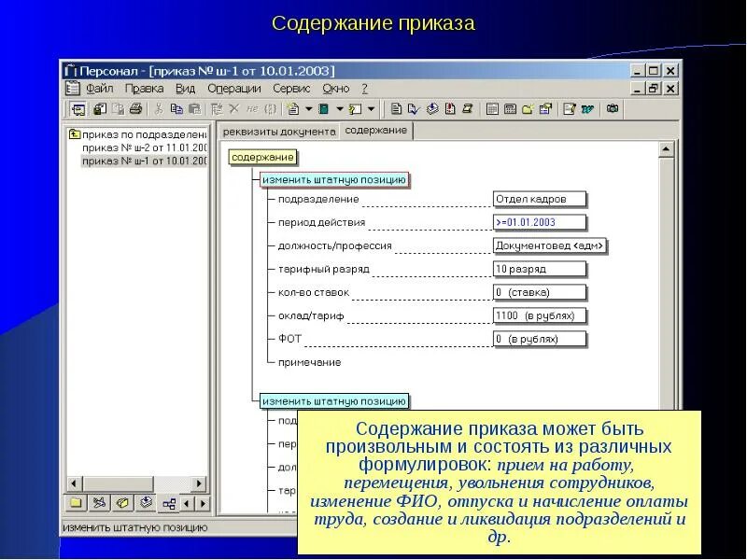
Task: Click the new document toolbar icon
Action: click(x=293, y=109)
